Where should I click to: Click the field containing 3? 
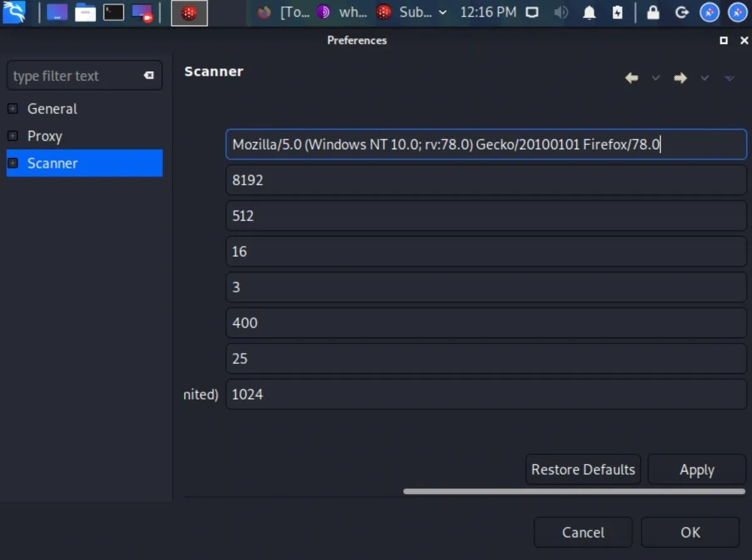[x=486, y=288]
